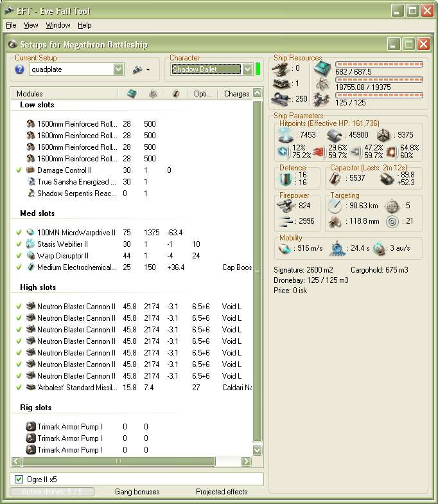Click the kinetic resistance icon

(356, 152)
